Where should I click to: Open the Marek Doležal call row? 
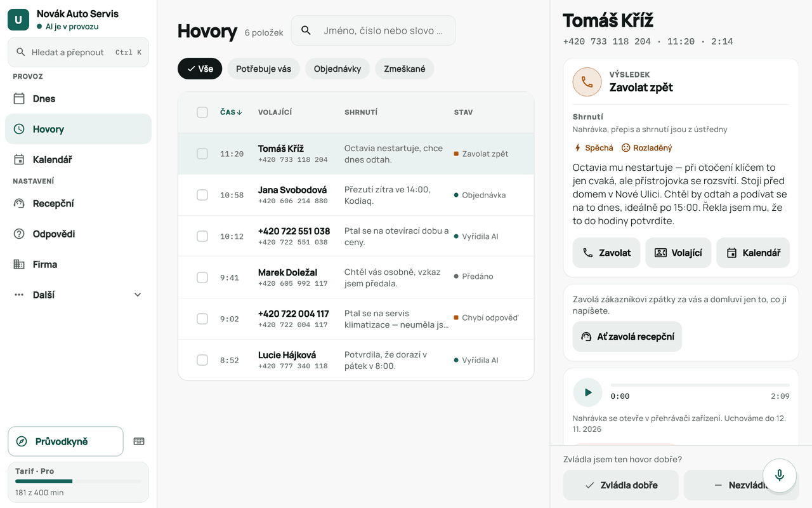pyautogui.click(x=356, y=277)
